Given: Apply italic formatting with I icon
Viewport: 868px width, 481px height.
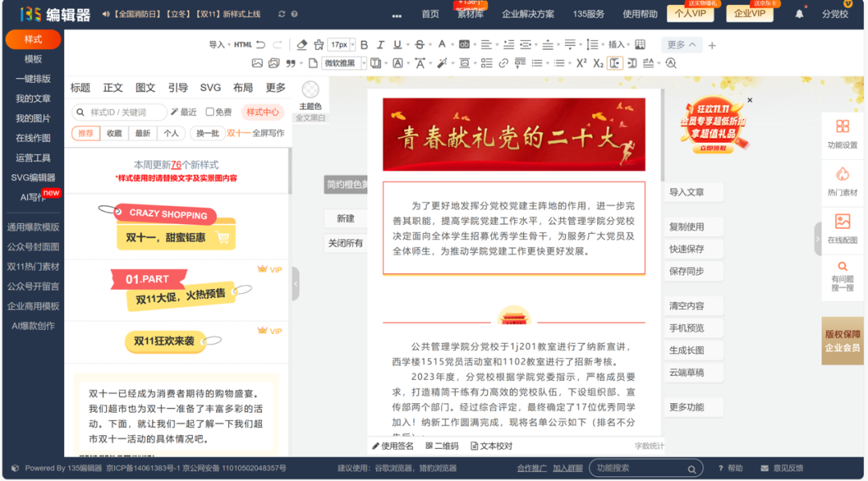Looking at the screenshot, I should 380,45.
